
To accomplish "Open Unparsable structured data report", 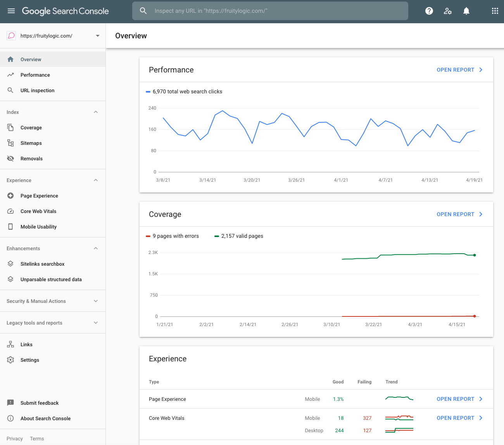I will point(53,279).
